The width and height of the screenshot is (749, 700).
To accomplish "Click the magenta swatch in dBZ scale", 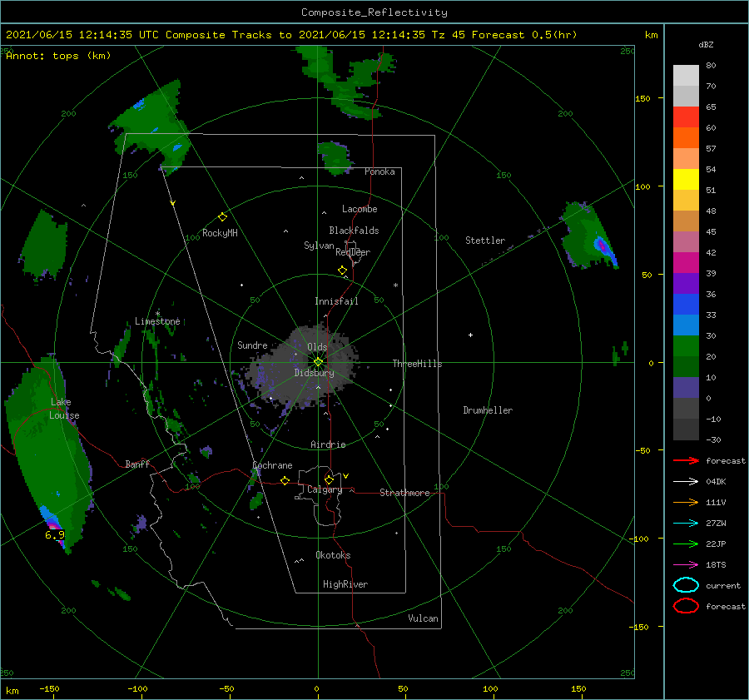I will click(x=686, y=263).
